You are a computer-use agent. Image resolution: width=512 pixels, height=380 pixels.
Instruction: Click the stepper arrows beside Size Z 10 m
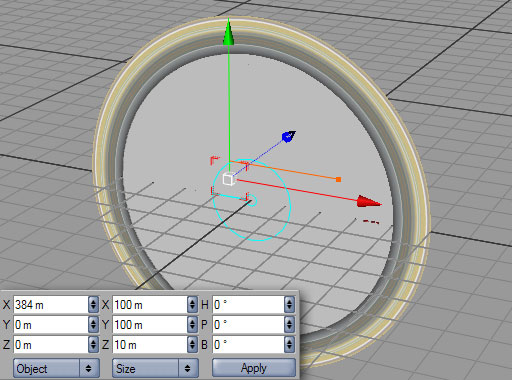(192, 344)
